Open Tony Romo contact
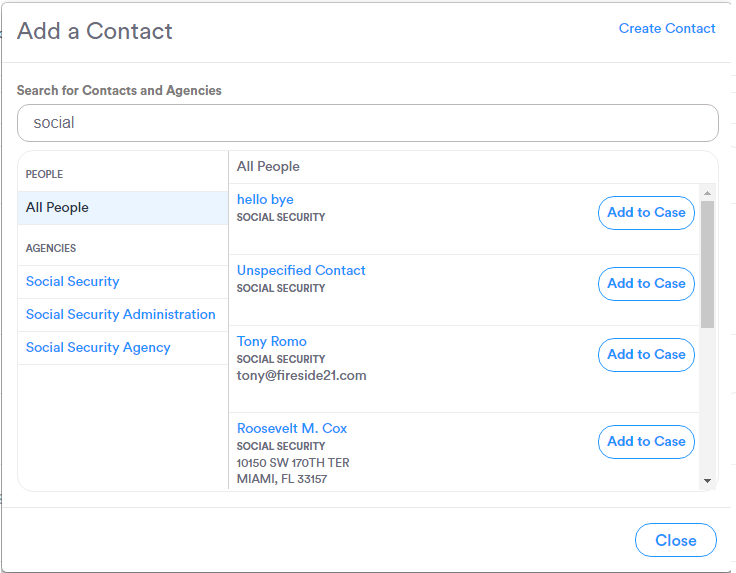 tap(272, 342)
